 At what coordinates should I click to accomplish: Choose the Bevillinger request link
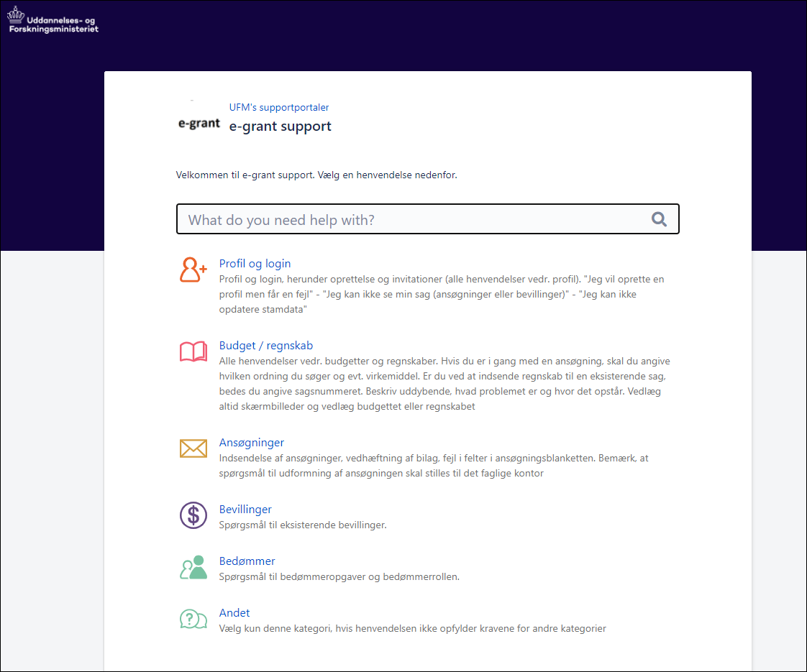pos(245,510)
